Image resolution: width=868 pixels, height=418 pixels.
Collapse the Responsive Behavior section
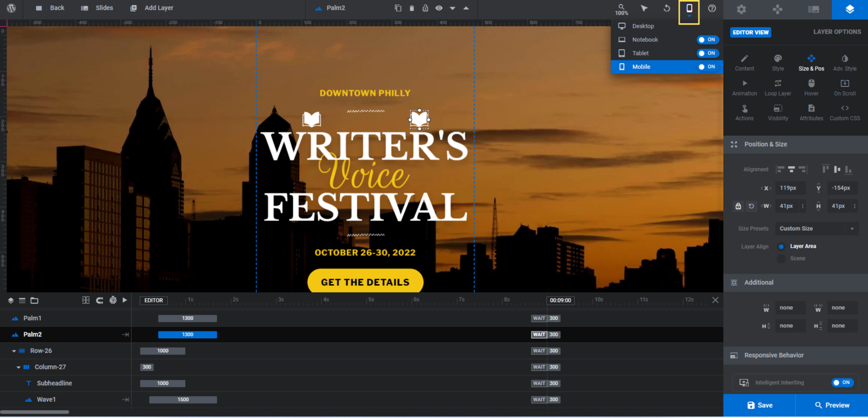[x=796, y=355]
